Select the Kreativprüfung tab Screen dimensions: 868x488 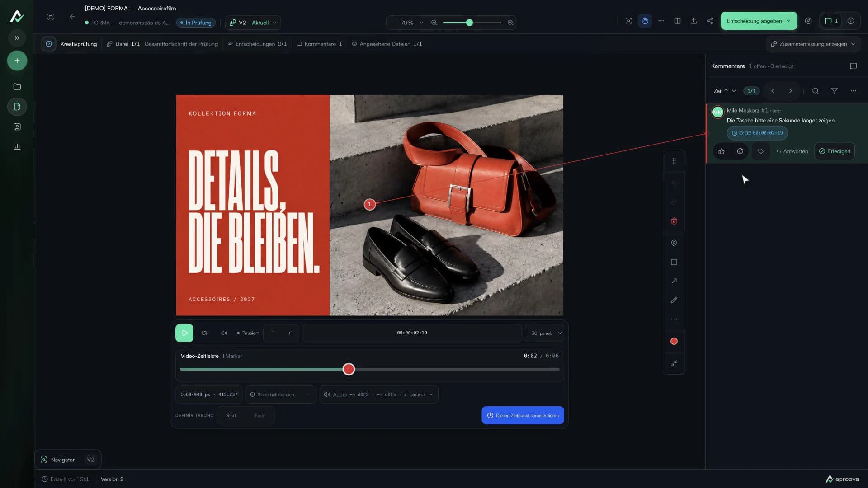70,44
